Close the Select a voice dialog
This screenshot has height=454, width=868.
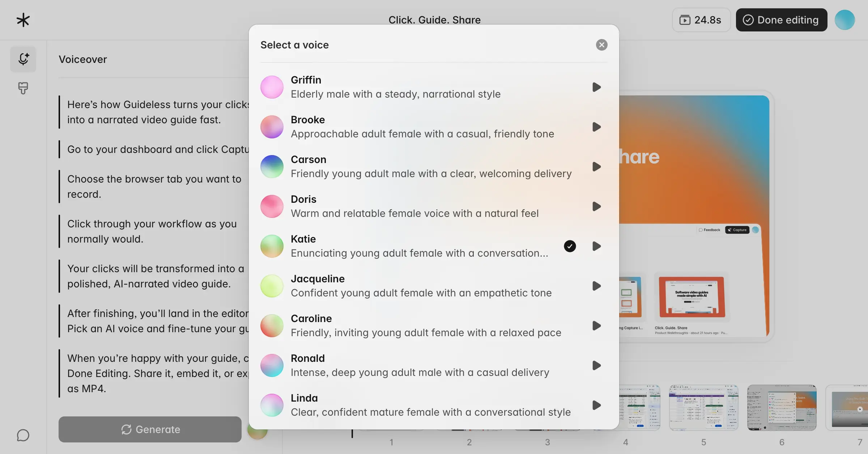(x=601, y=45)
